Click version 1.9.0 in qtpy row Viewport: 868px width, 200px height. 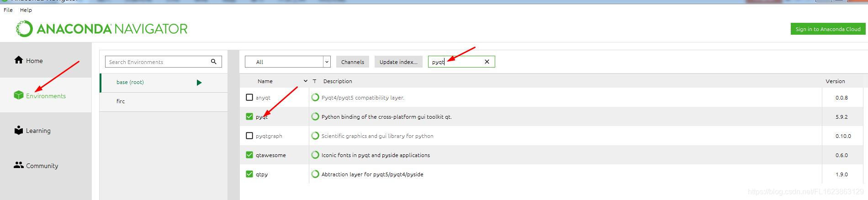pos(842,174)
